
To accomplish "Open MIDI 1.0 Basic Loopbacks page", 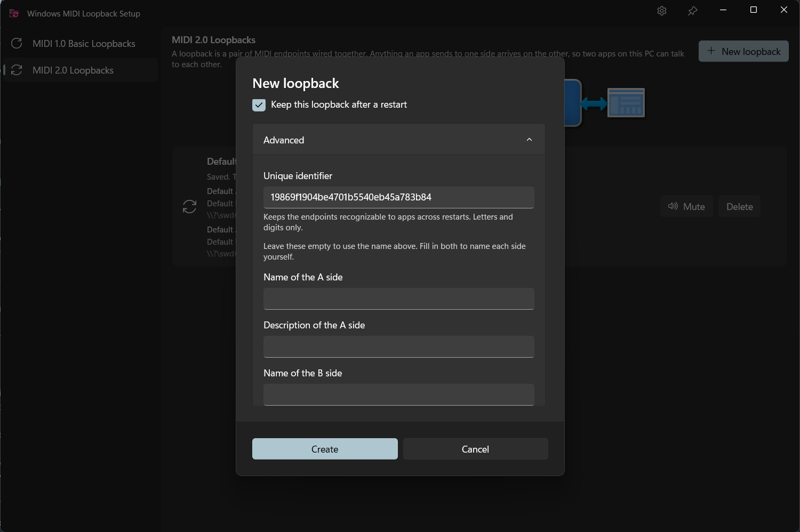I will pos(80,43).
